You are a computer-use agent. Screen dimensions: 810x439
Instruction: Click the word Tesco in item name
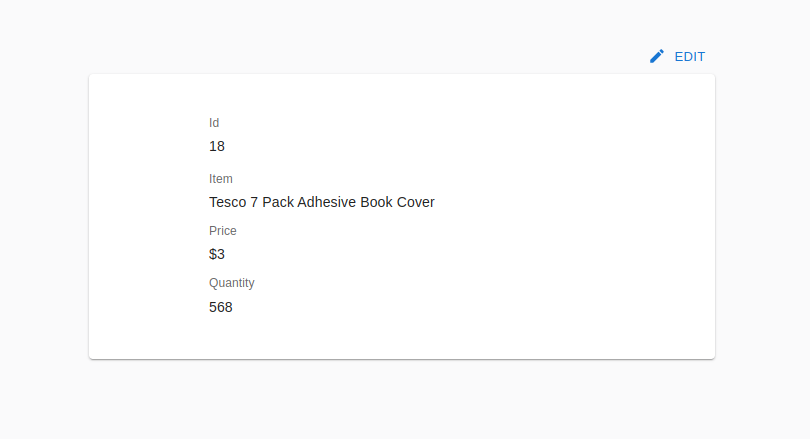point(228,202)
